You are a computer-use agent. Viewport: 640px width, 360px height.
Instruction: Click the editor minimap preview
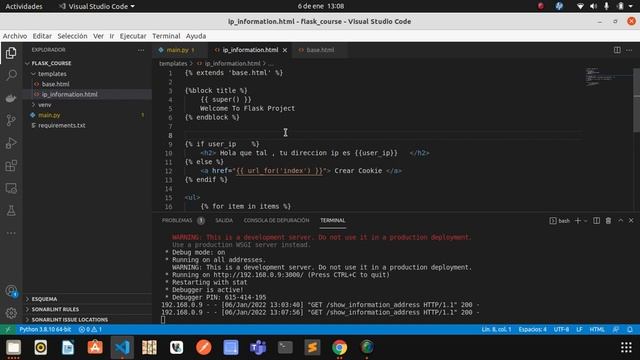(608, 76)
